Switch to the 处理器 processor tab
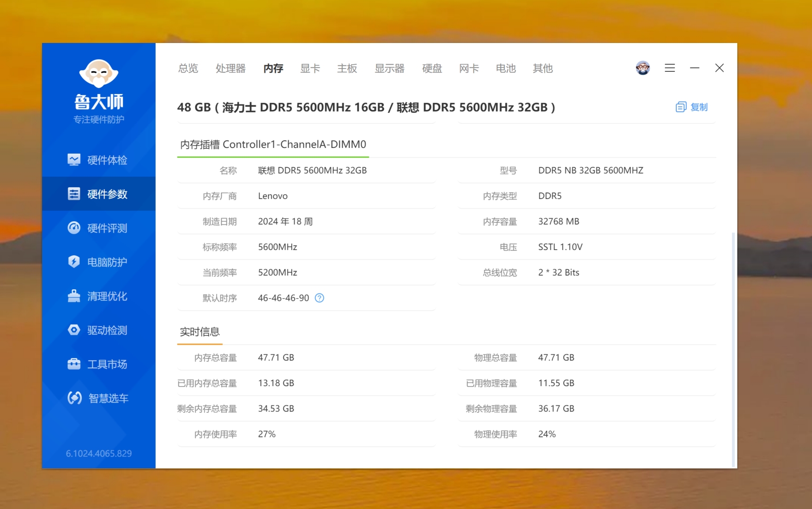 [231, 69]
